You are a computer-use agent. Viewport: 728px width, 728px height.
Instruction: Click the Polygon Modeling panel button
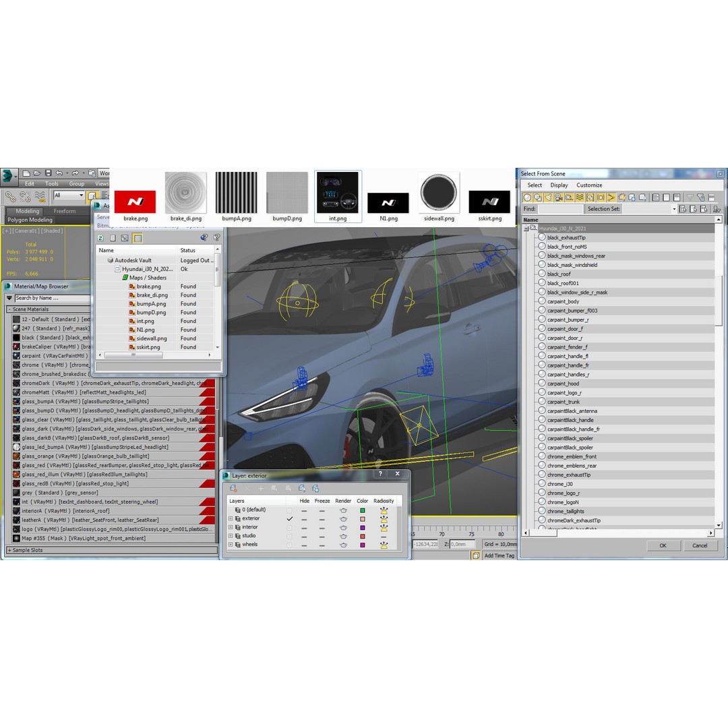pos(30,220)
